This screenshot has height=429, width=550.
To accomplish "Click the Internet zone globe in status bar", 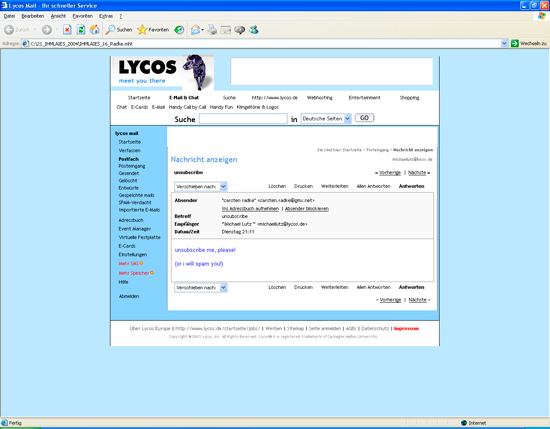I will click(464, 423).
